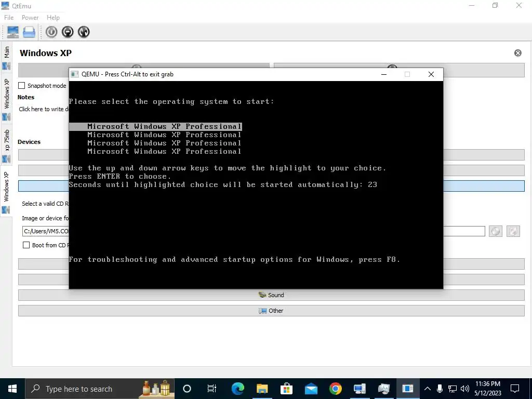Click the QEMU window title icon
Image resolution: width=532 pixels, height=399 pixels.
[75, 74]
